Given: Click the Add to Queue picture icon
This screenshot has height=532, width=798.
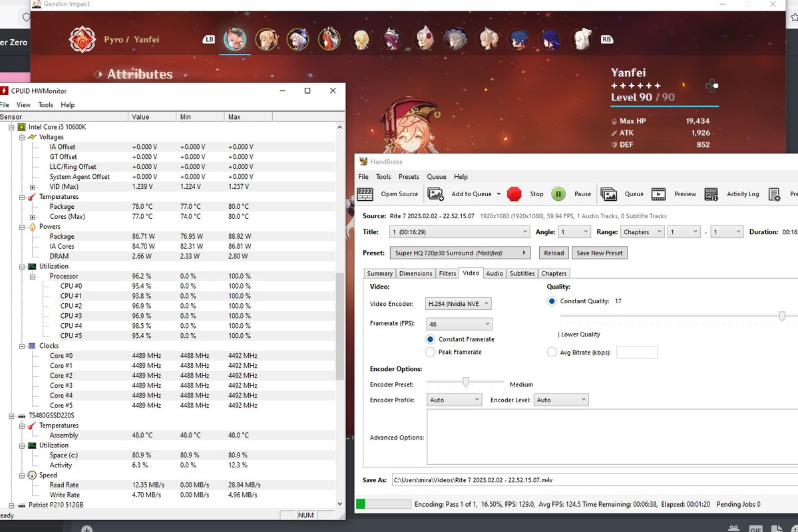Looking at the screenshot, I should point(436,194).
